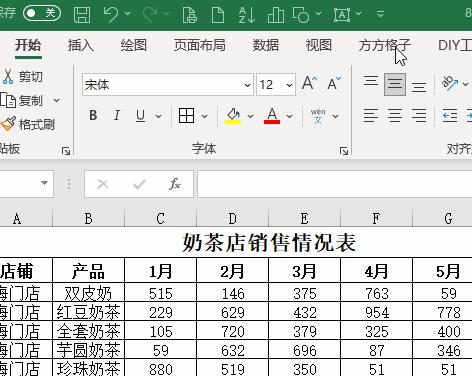Open phonetic guide dropdown arrow

(335, 116)
